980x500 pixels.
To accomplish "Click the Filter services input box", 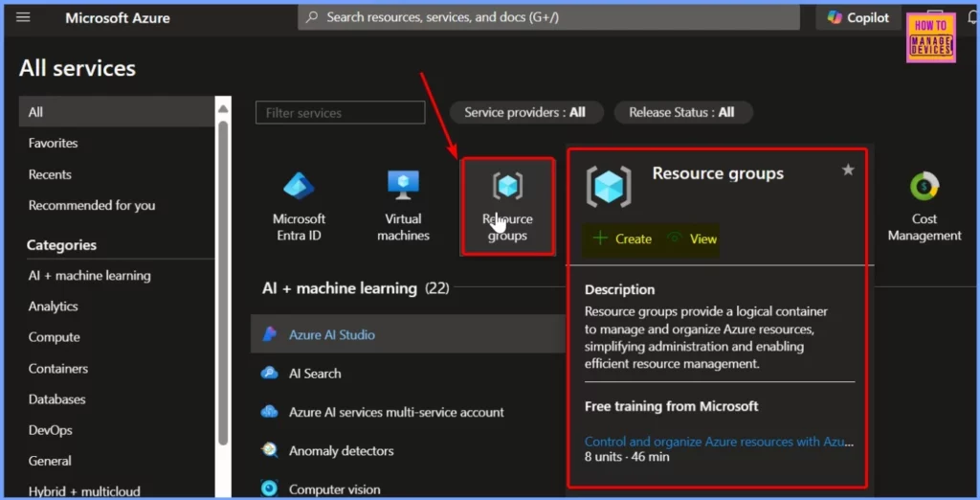I will coord(340,113).
